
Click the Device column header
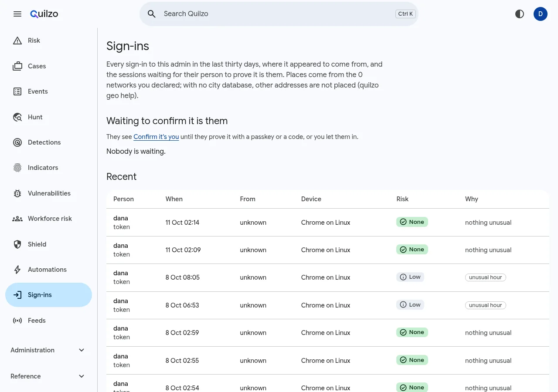311,199
